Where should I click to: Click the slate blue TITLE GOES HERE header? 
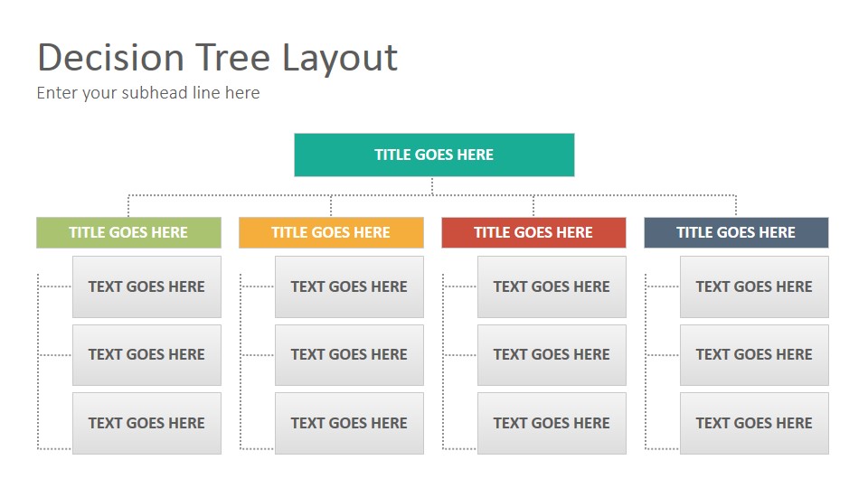point(736,232)
